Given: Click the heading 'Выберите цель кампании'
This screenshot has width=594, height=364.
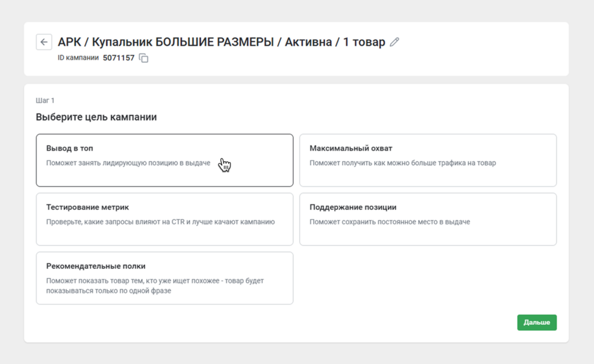Looking at the screenshot, I should pyautogui.click(x=97, y=116).
